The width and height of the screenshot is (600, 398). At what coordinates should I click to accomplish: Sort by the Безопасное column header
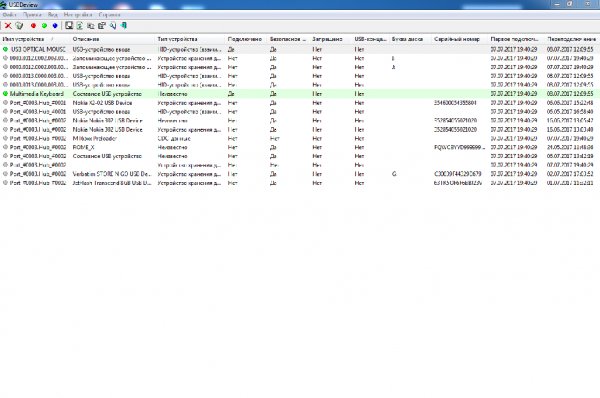(x=289, y=39)
